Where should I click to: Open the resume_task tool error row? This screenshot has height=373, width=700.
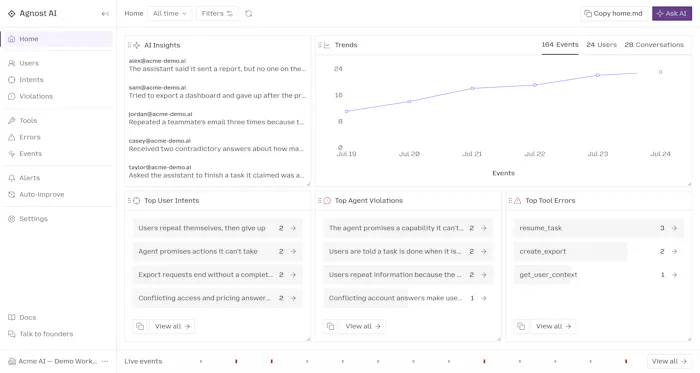coord(599,228)
